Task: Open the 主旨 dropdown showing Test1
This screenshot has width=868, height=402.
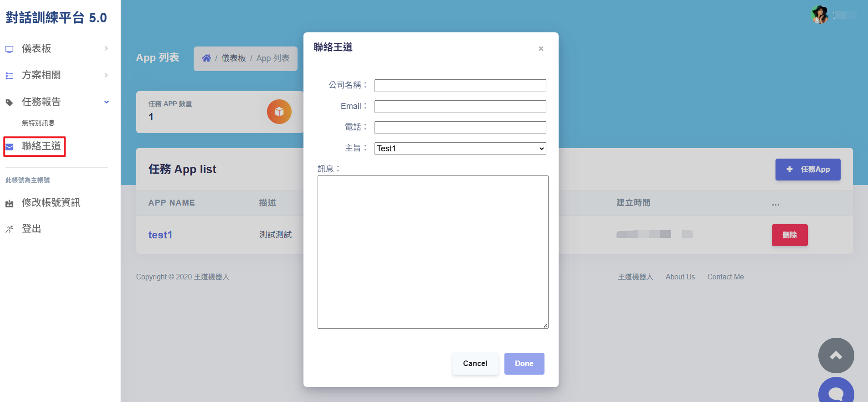Action: point(460,149)
